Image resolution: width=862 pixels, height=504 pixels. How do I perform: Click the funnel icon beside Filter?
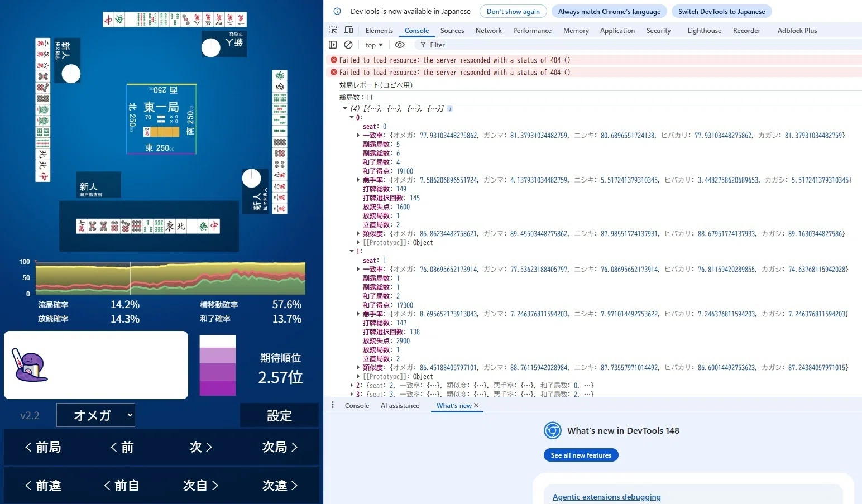point(423,45)
